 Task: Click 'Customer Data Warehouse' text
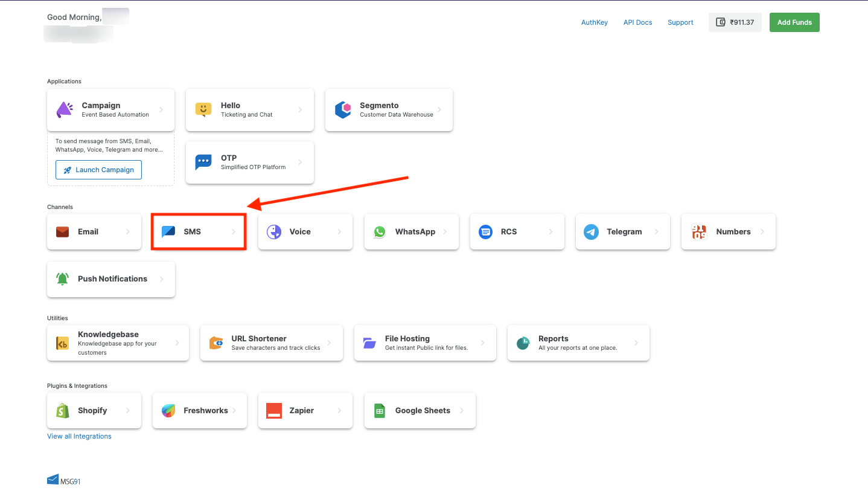tap(397, 115)
